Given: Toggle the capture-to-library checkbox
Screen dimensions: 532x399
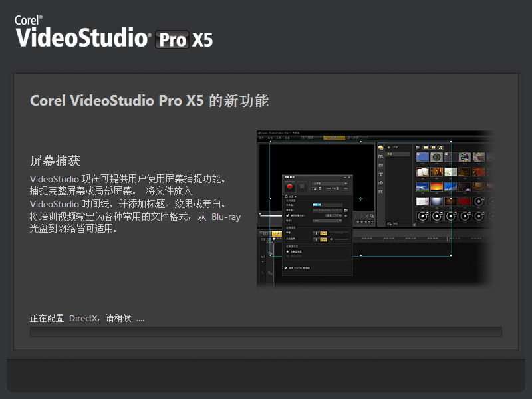Looking at the screenshot, I should [x=287, y=215].
